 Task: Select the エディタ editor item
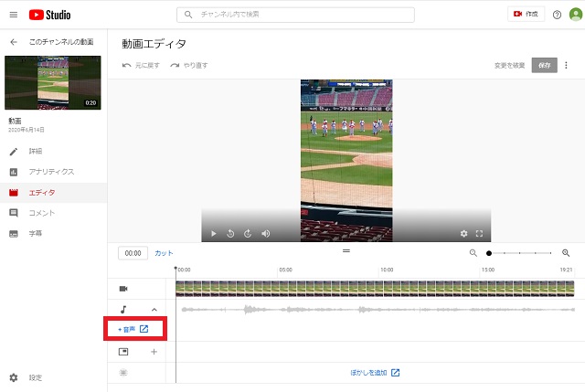pyautogui.click(x=53, y=193)
